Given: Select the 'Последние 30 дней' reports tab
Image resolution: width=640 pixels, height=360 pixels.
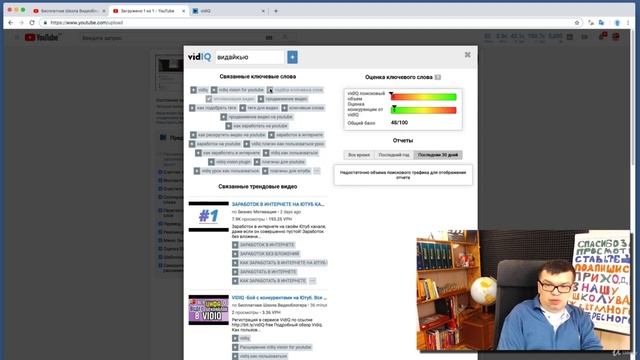Looking at the screenshot, I should point(438,155).
